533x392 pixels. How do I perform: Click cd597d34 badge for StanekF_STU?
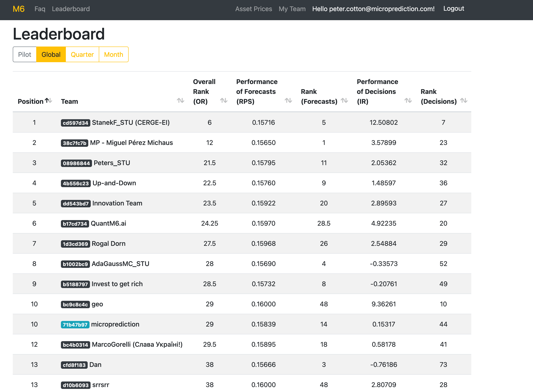click(x=76, y=123)
